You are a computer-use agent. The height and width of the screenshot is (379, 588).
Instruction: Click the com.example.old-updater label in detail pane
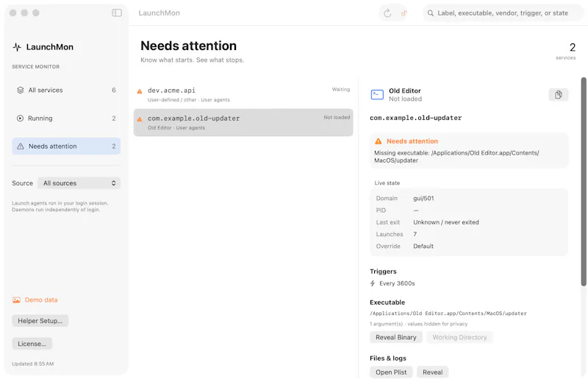pos(415,118)
